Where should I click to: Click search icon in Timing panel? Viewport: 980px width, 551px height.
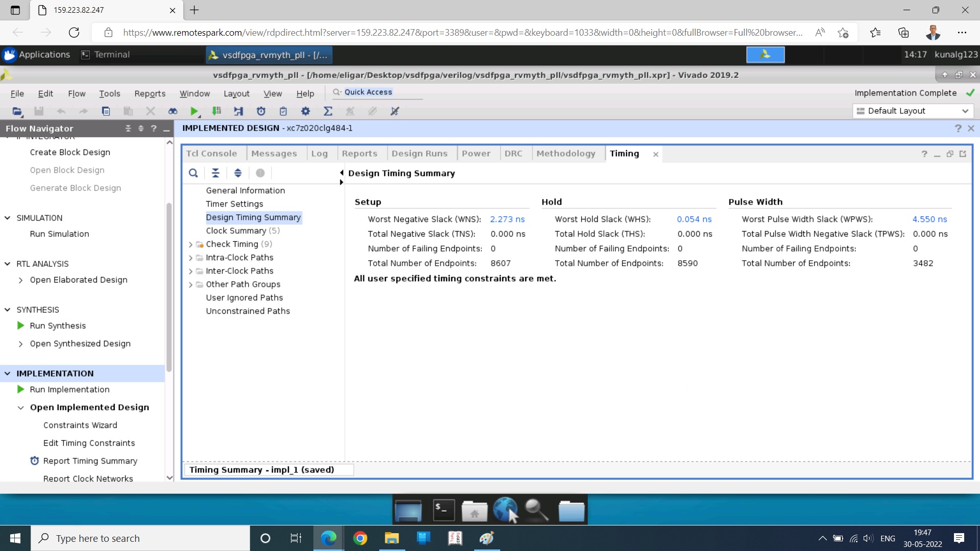click(193, 173)
